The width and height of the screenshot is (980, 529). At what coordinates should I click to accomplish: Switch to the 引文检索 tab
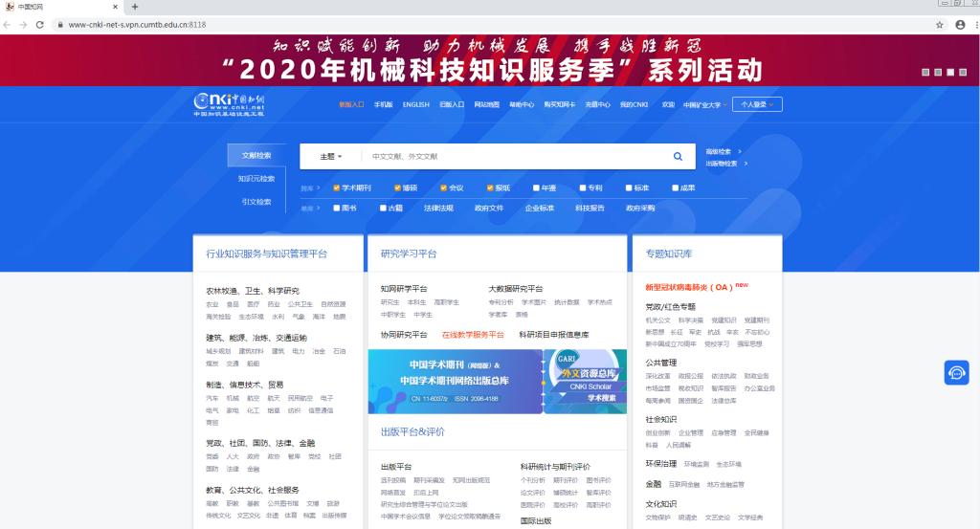pyautogui.click(x=256, y=202)
